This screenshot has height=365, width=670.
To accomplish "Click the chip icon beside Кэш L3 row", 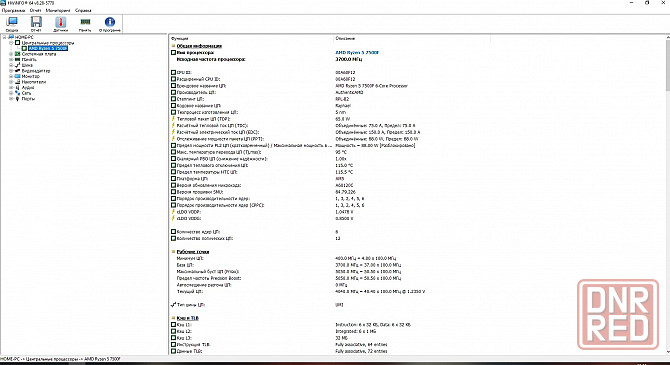I will click(173, 338).
